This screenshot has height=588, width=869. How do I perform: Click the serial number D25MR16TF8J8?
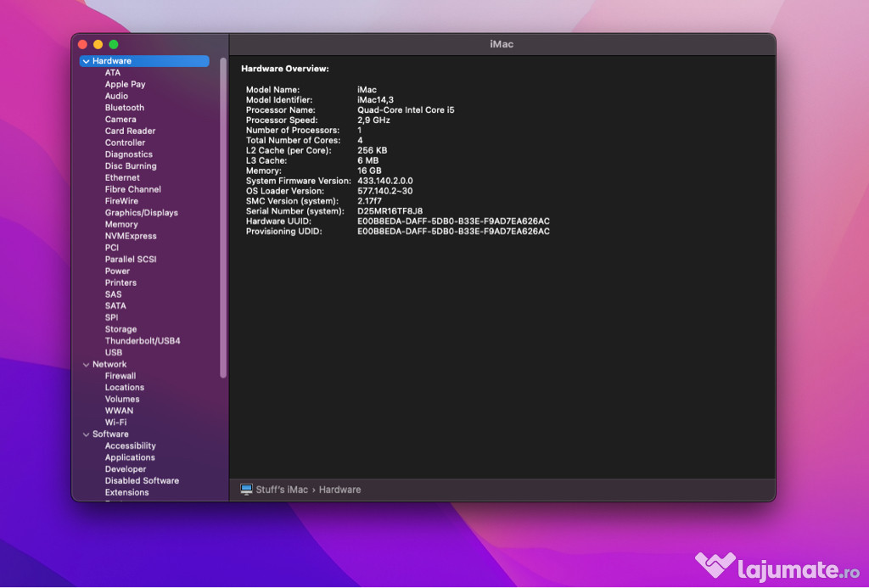click(x=390, y=211)
